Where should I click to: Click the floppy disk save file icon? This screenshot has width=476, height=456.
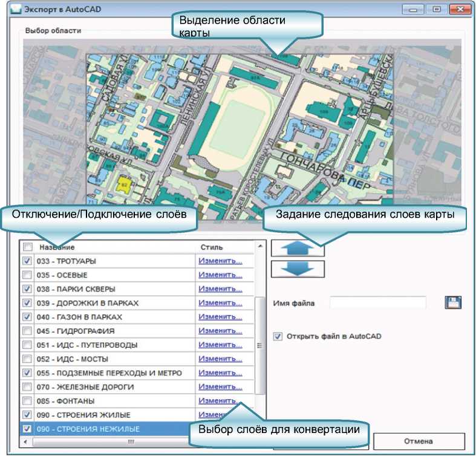click(x=453, y=302)
